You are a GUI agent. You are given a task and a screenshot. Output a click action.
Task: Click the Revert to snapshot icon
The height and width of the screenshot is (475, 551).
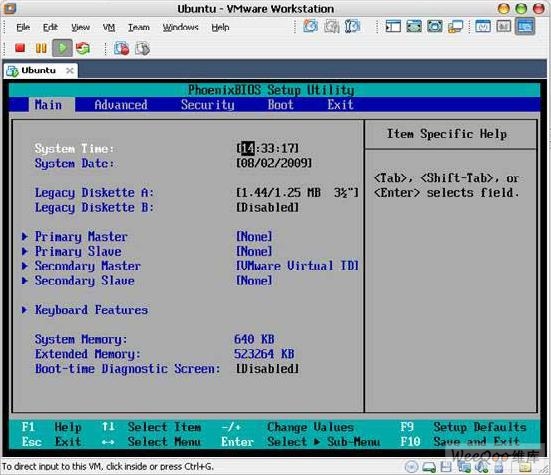(x=331, y=26)
